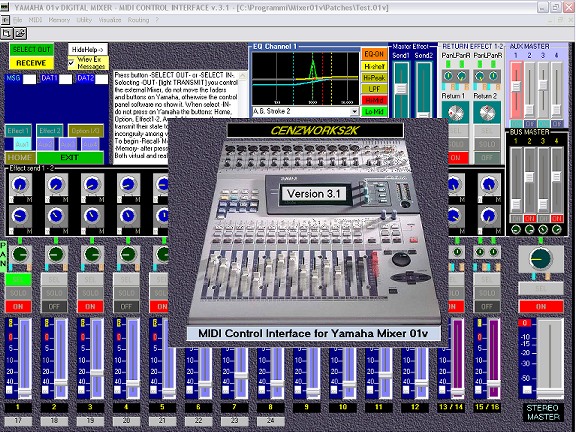Toggle the View Ex Messages checkbox
This screenshot has width=576, height=432.
(x=71, y=63)
